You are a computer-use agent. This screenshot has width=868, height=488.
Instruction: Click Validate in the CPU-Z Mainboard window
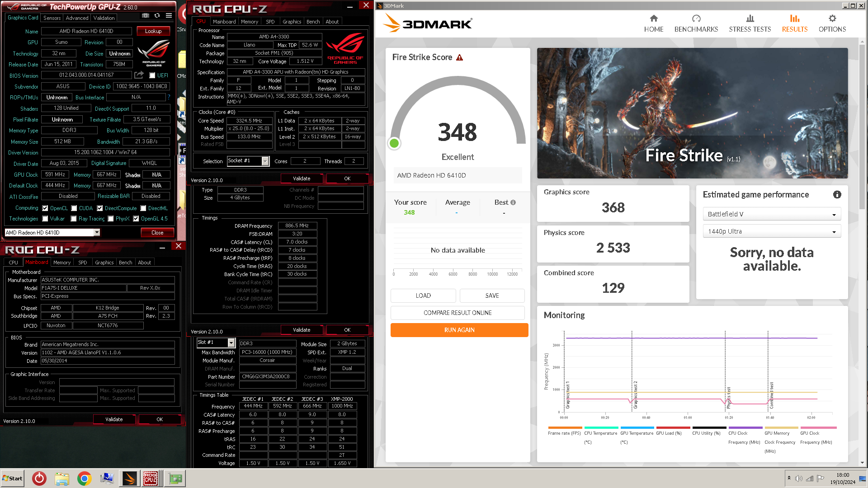[114, 419]
